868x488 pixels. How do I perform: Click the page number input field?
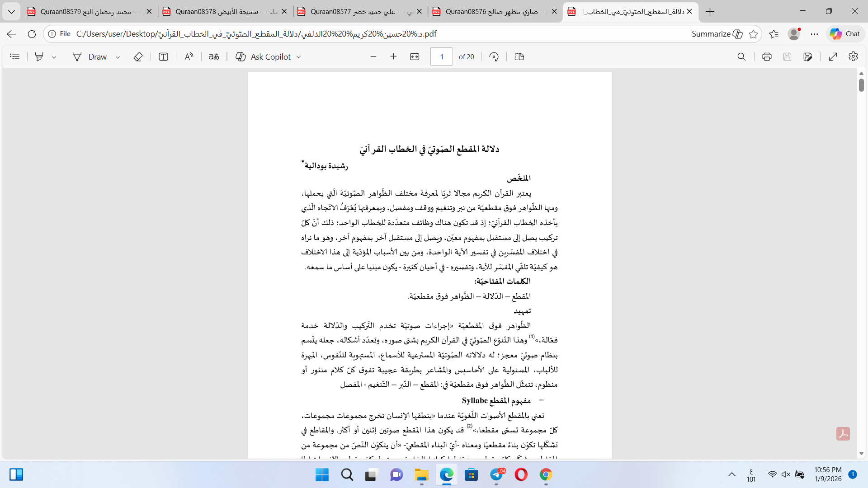point(442,56)
